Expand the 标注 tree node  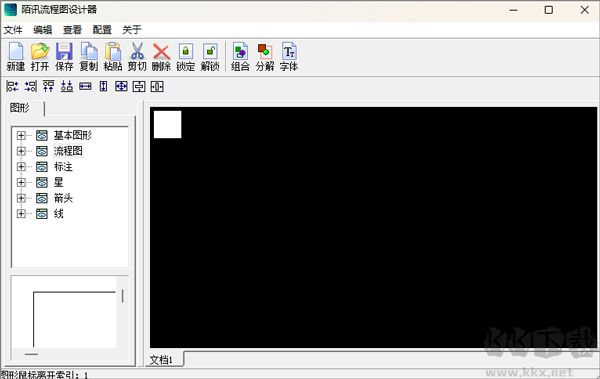(21, 167)
